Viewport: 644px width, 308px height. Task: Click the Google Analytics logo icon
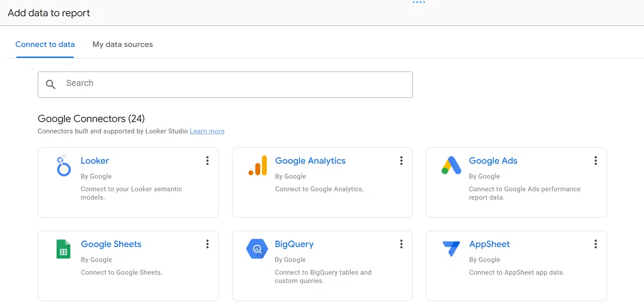(x=258, y=165)
